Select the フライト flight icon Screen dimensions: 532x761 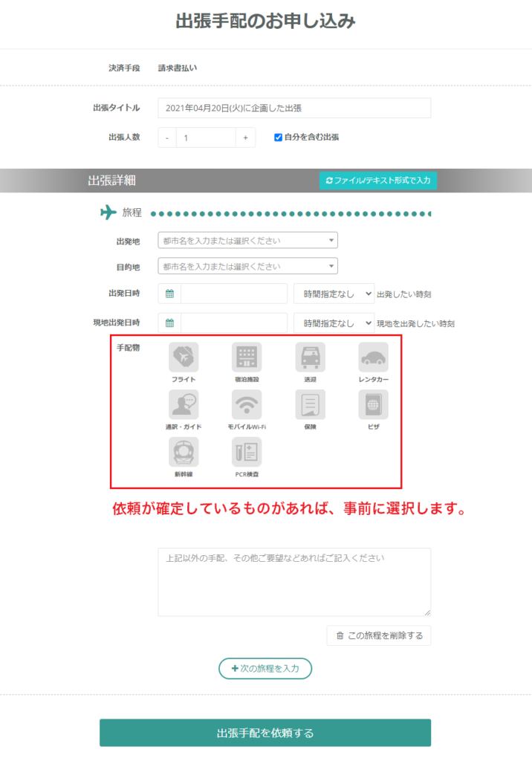coord(184,357)
